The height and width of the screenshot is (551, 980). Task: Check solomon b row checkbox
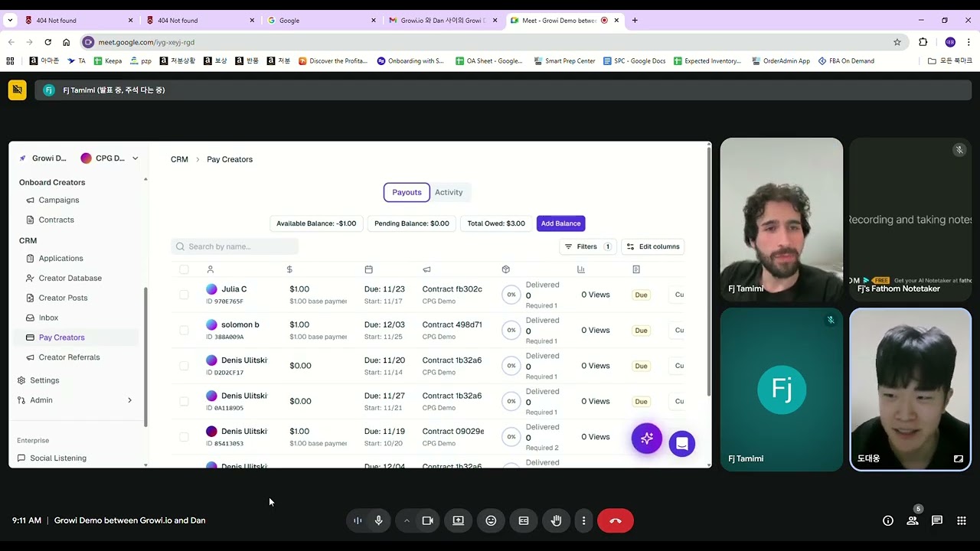pos(184,330)
